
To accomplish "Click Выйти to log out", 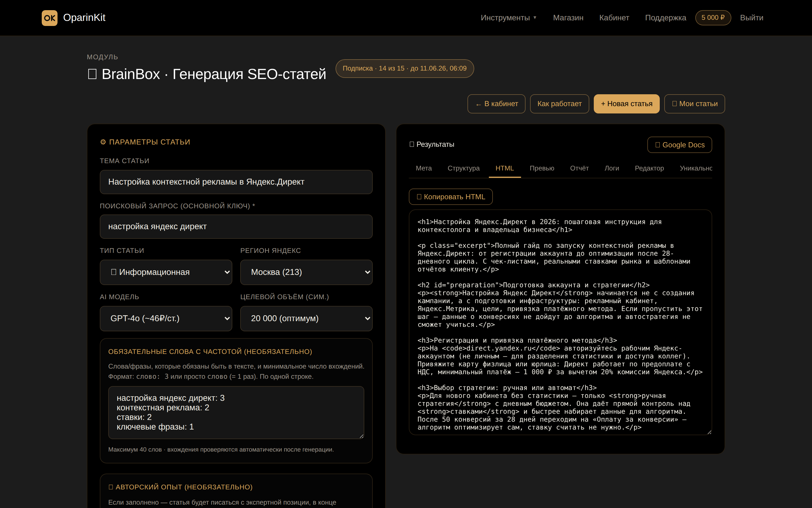I will pyautogui.click(x=752, y=18).
